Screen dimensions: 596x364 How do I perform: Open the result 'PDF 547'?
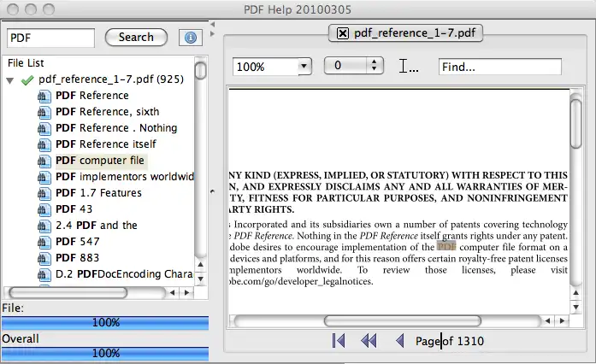point(77,242)
